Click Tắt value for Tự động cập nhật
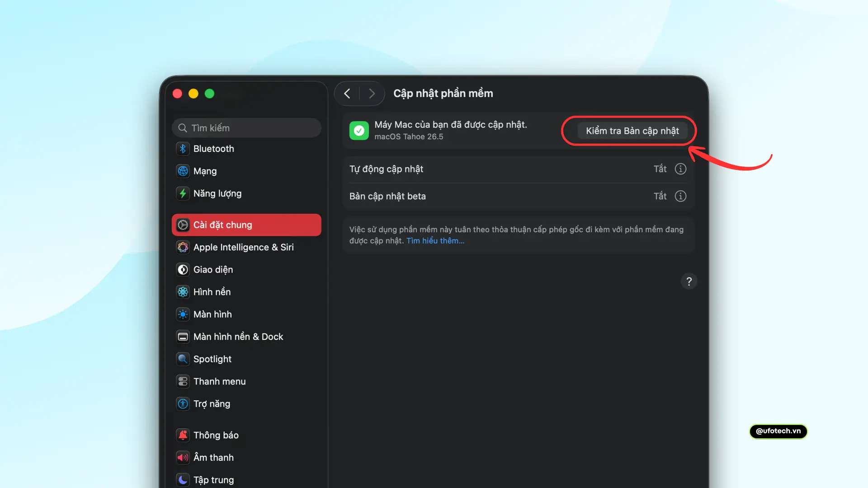The image size is (868, 488). [660, 169]
